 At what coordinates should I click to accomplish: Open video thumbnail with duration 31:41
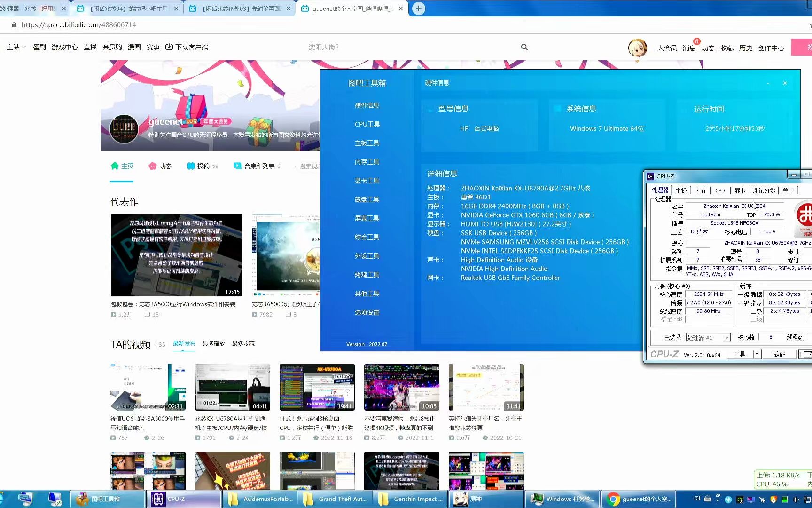pyautogui.click(x=486, y=387)
